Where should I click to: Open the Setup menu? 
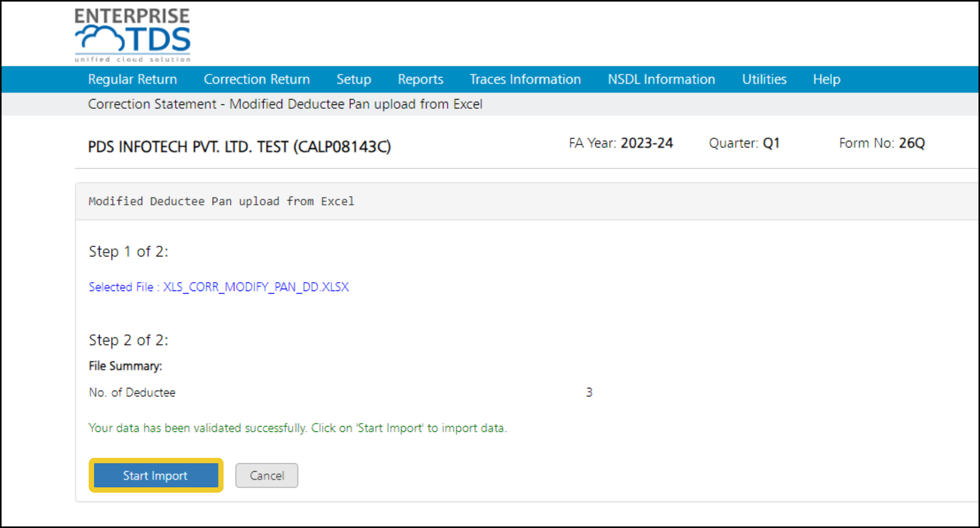(x=354, y=79)
